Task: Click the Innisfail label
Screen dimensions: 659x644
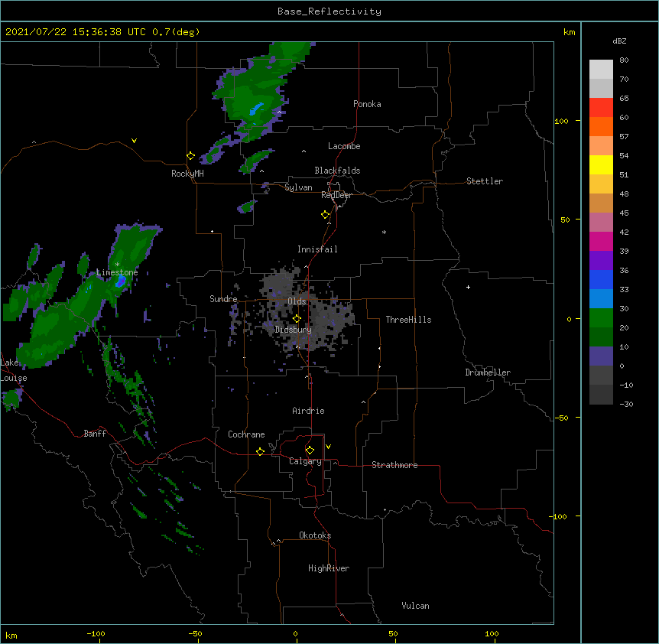Action: [x=317, y=249]
